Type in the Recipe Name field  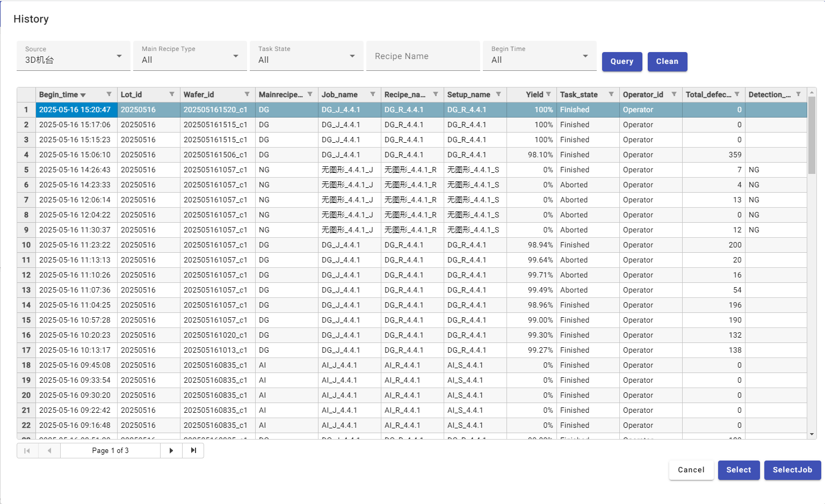pos(423,56)
